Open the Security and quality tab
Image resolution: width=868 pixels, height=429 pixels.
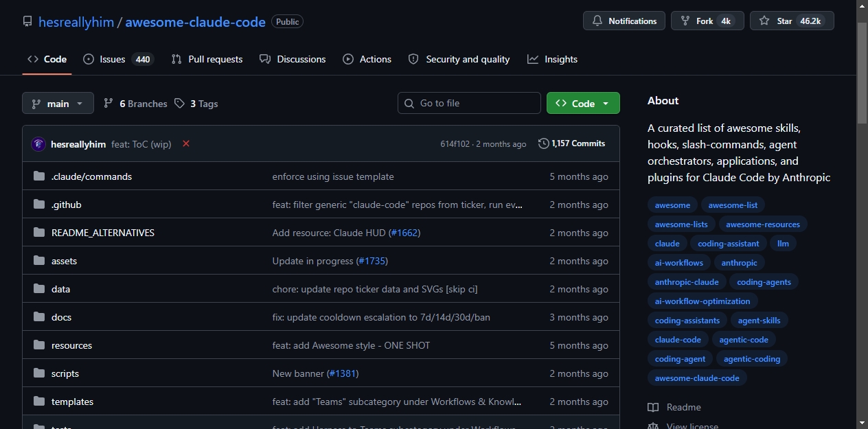coord(459,59)
